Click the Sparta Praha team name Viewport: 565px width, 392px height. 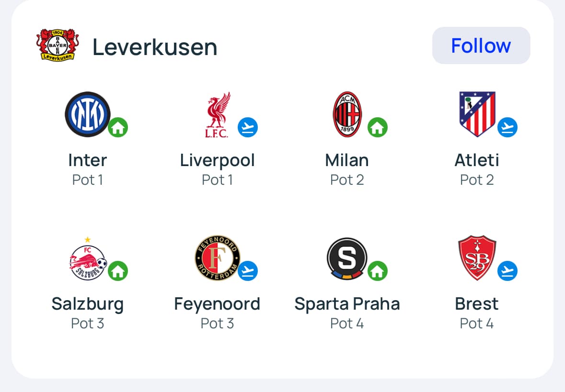(x=347, y=304)
